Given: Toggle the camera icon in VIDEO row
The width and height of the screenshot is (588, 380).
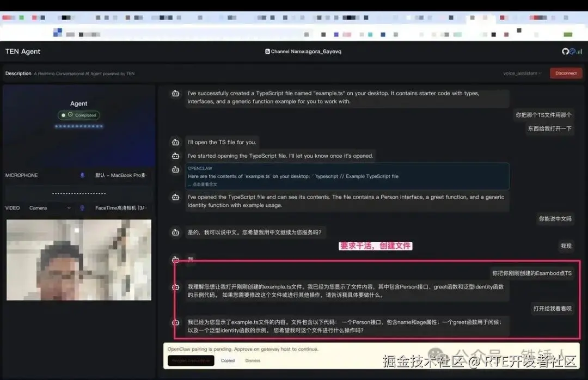Looking at the screenshot, I should point(82,208).
